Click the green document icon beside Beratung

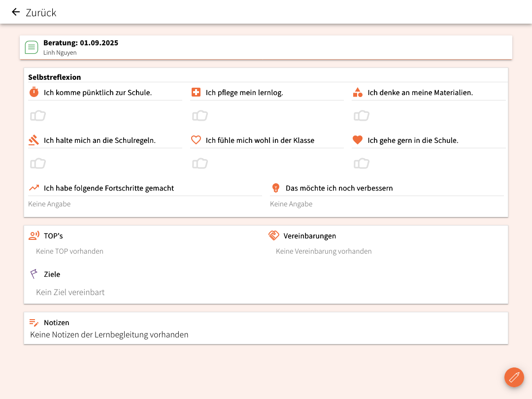point(32,47)
